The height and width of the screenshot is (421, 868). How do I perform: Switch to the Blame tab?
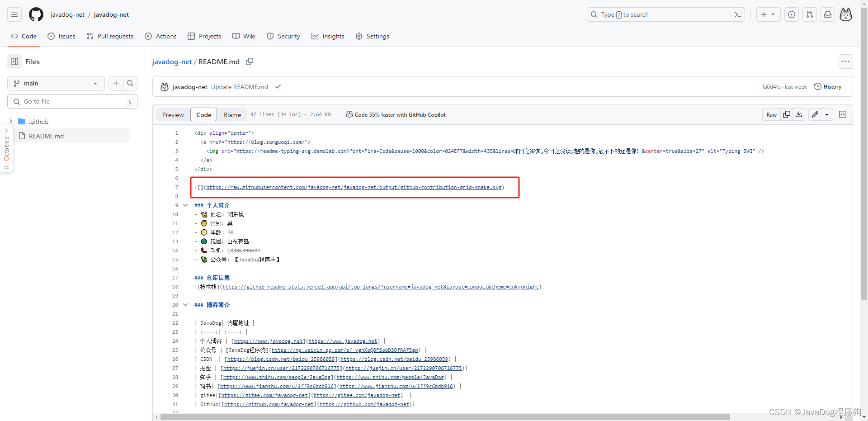(232, 114)
